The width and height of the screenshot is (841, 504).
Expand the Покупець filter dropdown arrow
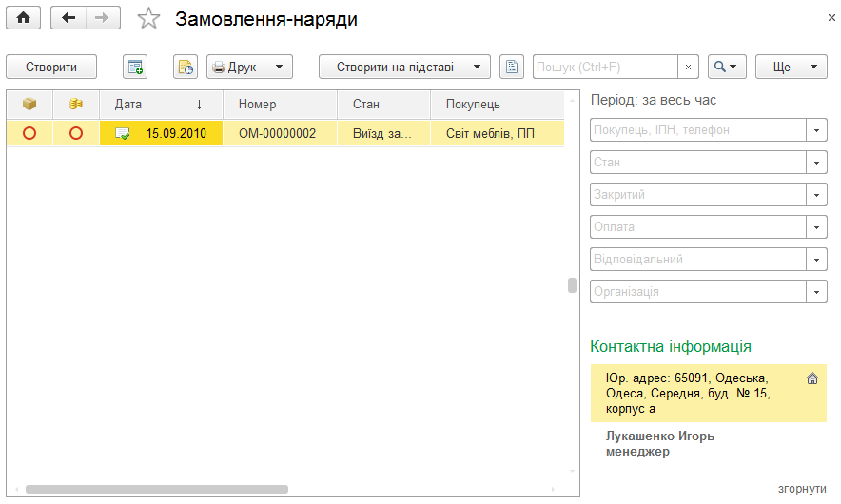click(817, 130)
